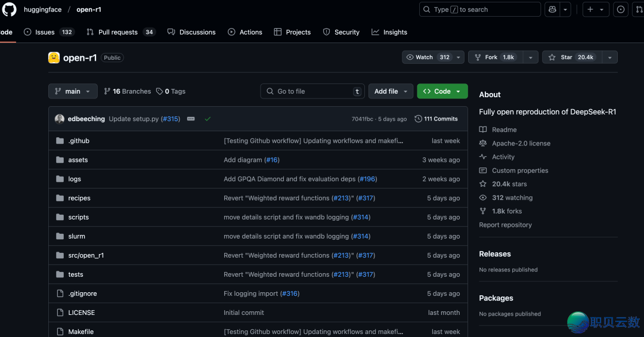This screenshot has width=644, height=337.
Task: Switch to the Actions tab
Action: 245,32
